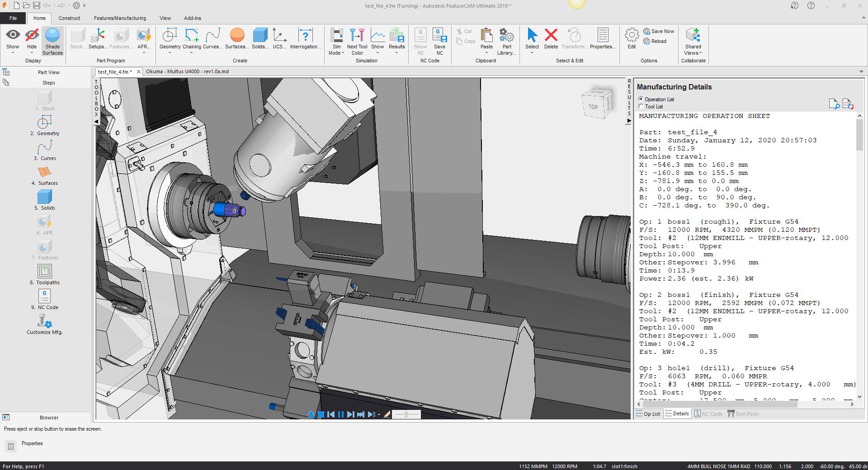Pause the simulation playback
This screenshot has height=470, width=868.
point(340,414)
